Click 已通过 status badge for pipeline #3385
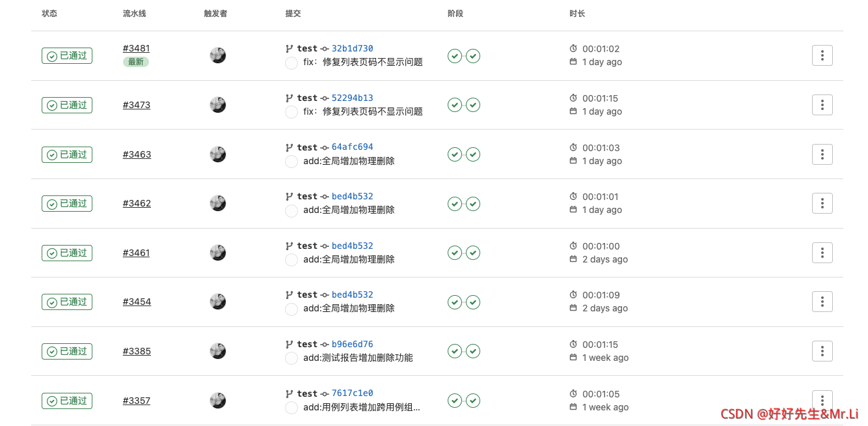 click(67, 351)
